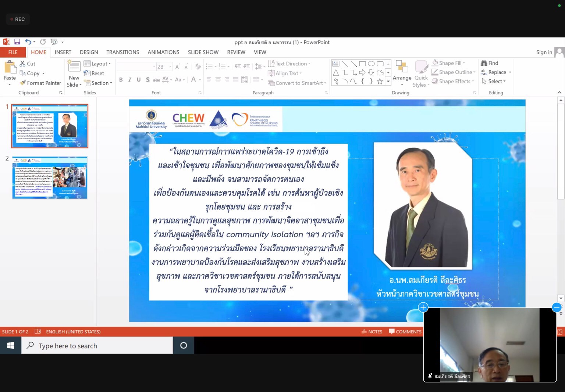The image size is (565, 392).
Task: Click Clear All Formatting icon
Action: click(x=198, y=67)
